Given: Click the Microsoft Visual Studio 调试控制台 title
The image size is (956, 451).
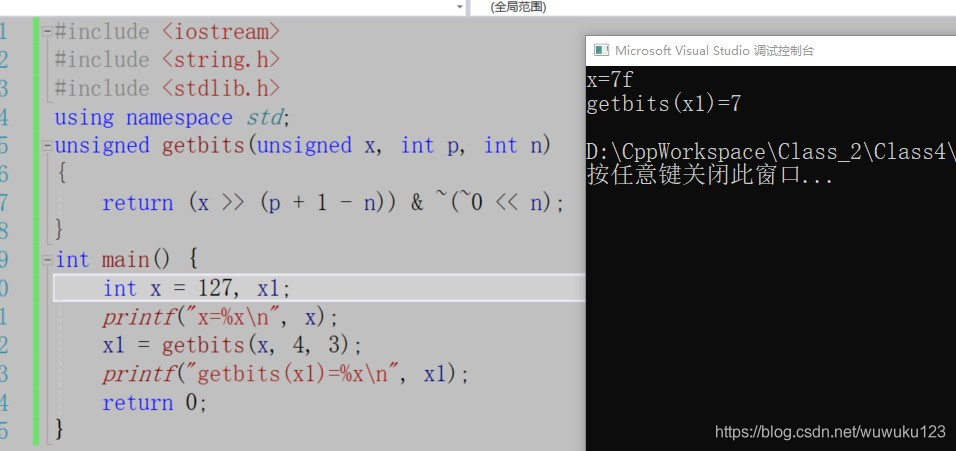Looking at the screenshot, I should coord(714,51).
